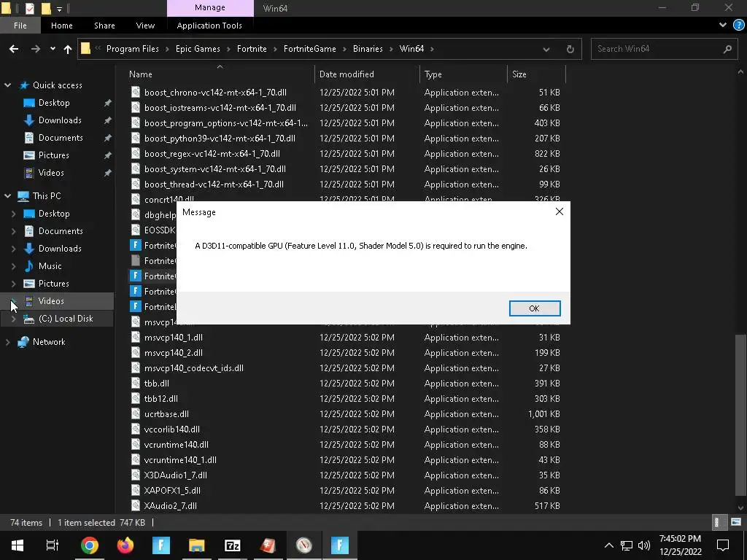Select vccorlib140.dll file name
The image size is (747, 560).
point(172,429)
